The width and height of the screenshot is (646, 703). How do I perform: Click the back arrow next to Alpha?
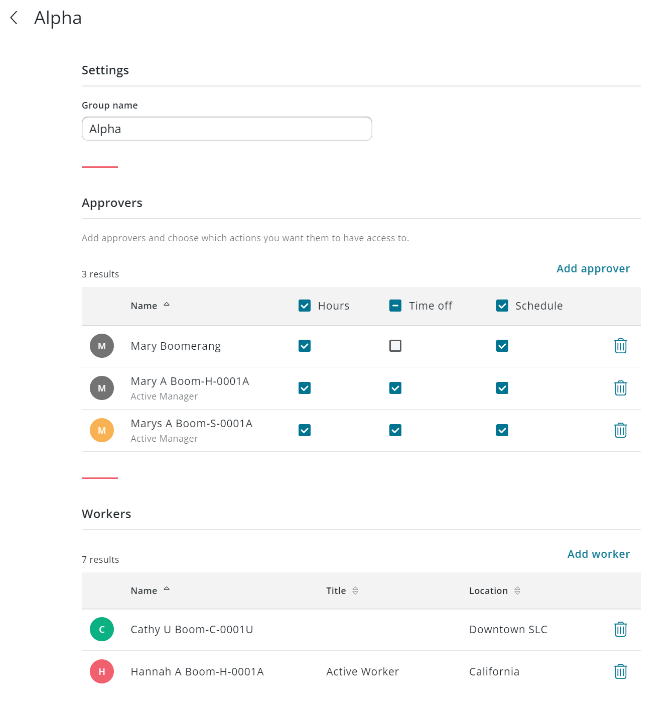coord(14,18)
